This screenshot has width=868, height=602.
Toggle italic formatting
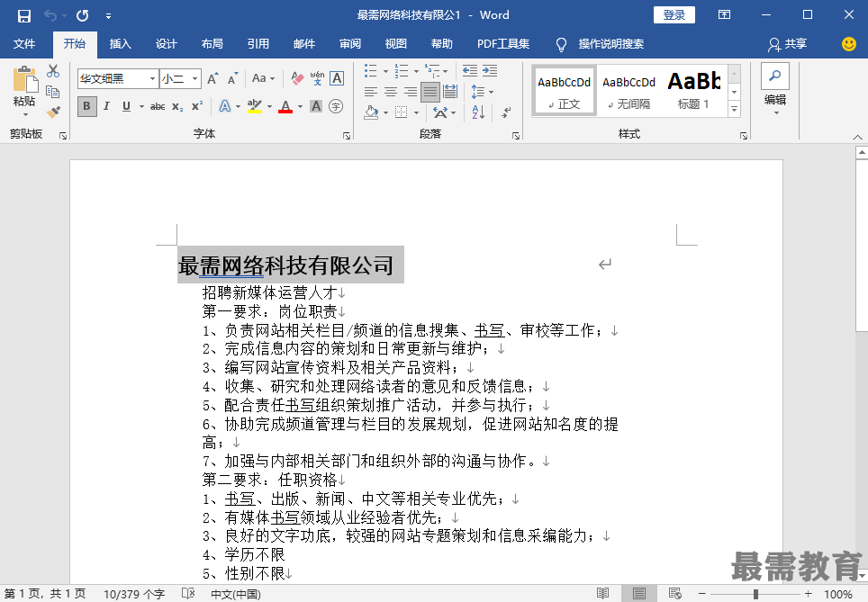106,106
